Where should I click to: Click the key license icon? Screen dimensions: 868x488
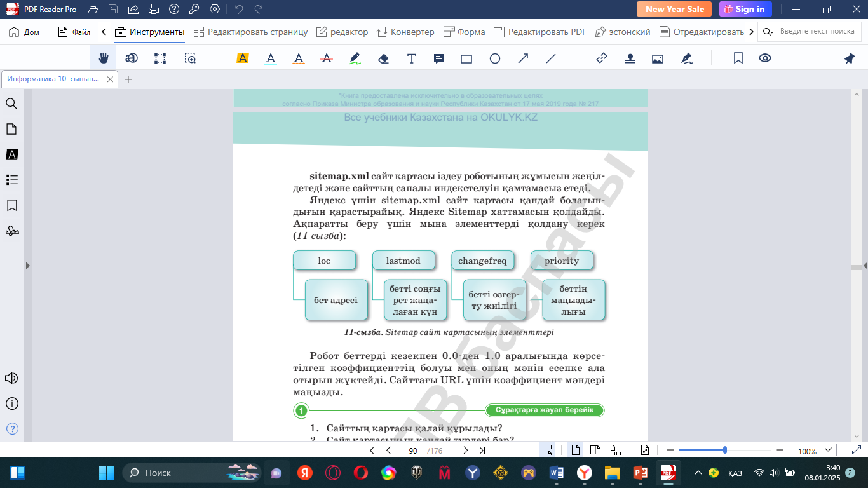coord(194,10)
